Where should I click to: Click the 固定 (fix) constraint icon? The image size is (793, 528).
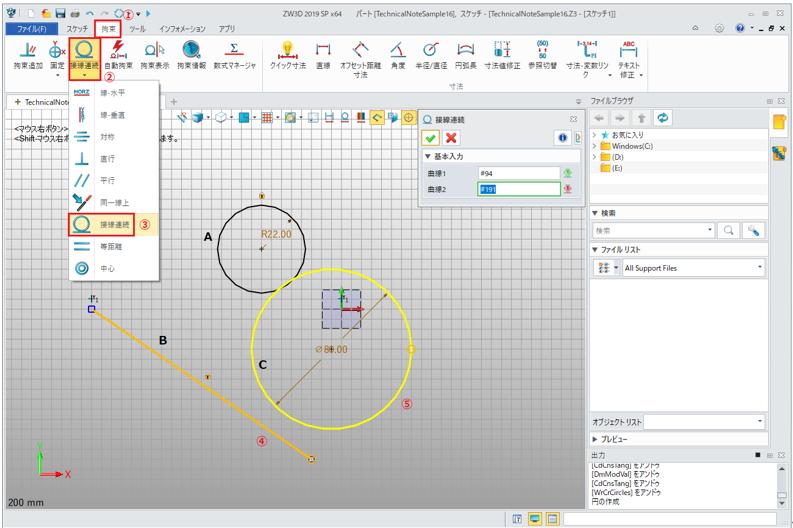pyautogui.click(x=57, y=56)
